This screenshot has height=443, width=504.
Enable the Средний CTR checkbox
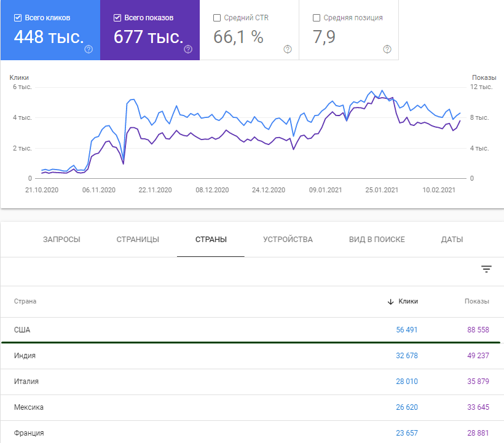[216, 18]
